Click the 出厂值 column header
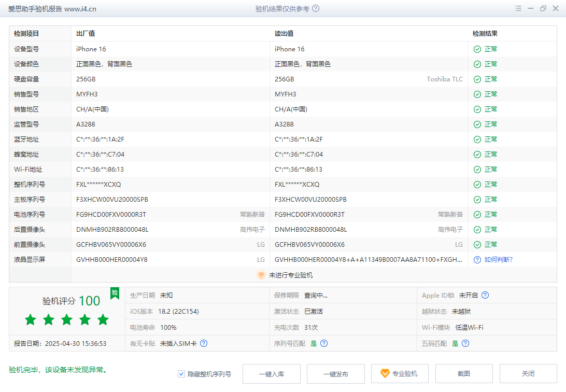The width and height of the screenshot is (566, 392). coord(86,34)
